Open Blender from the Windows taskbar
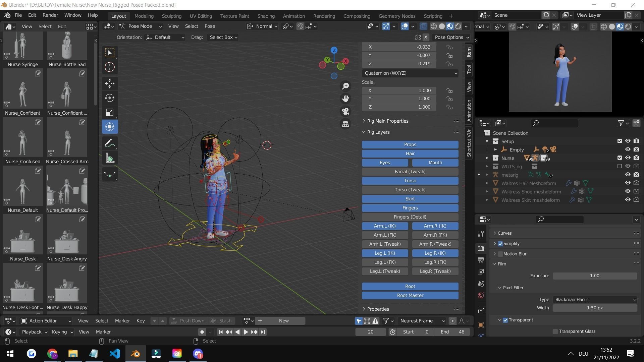The width and height of the screenshot is (644, 362). pos(136,354)
